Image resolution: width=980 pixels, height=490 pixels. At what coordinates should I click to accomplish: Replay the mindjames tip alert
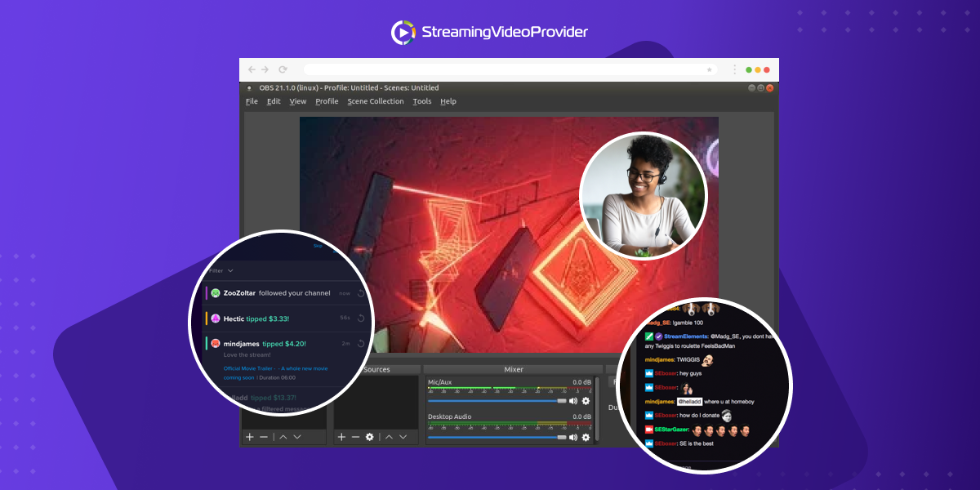[x=360, y=344]
